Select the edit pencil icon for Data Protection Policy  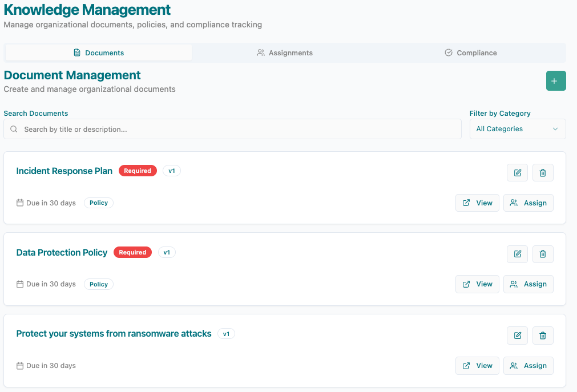click(x=517, y=254)
